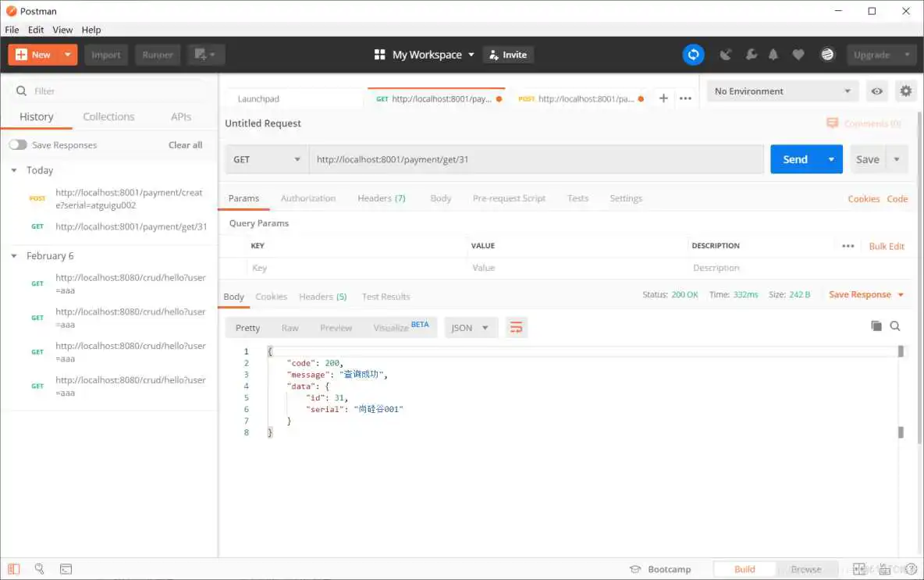Switch to the Headers (7) tab

(381, 198)
